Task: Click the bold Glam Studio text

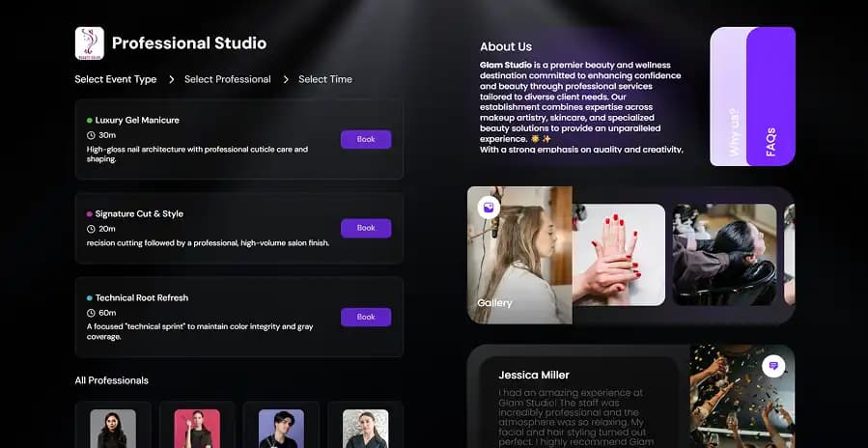Action: click(506, 66)
